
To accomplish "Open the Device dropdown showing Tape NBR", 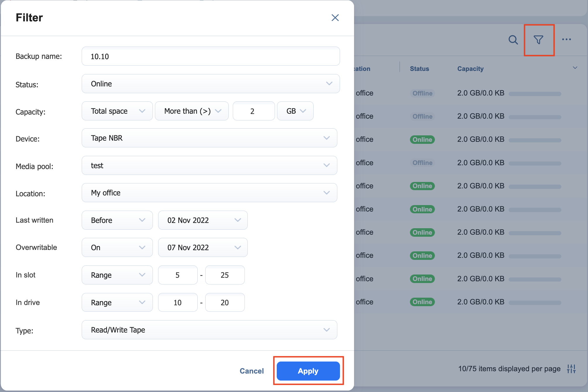I will (209, 138).
